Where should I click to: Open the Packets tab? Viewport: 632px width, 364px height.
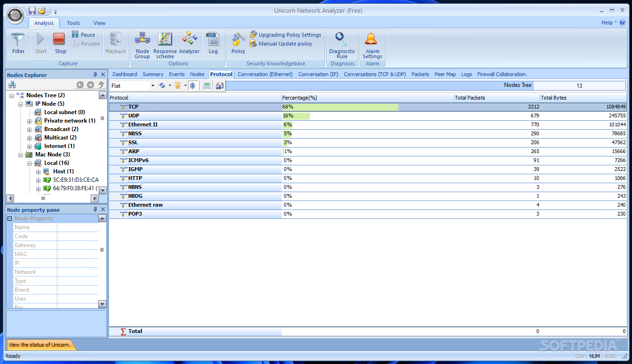point(420,74)
